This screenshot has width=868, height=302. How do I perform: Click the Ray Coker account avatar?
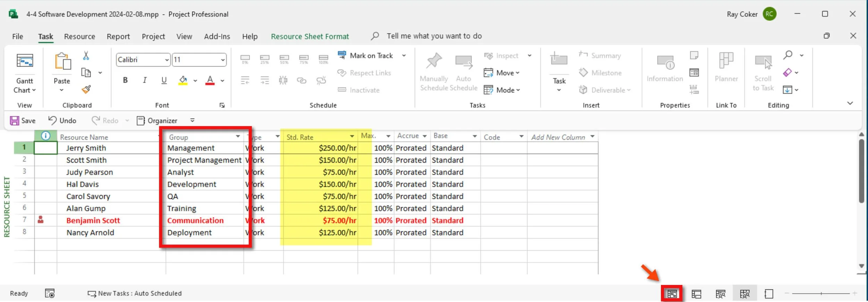(769, 14)
